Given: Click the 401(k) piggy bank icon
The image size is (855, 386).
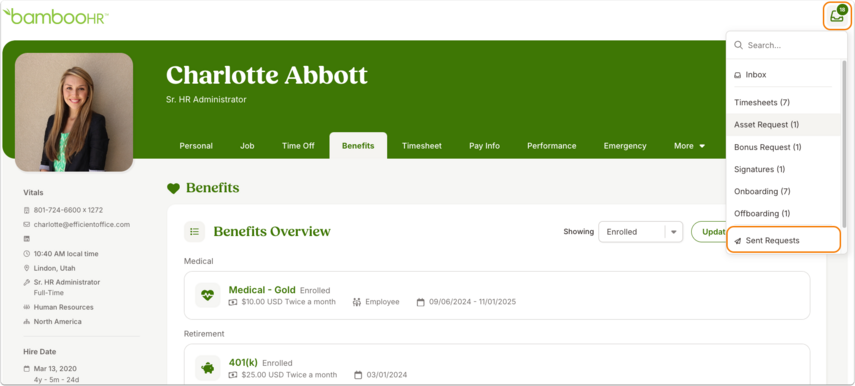Looking at the screenshot, I should coord(207,368).
